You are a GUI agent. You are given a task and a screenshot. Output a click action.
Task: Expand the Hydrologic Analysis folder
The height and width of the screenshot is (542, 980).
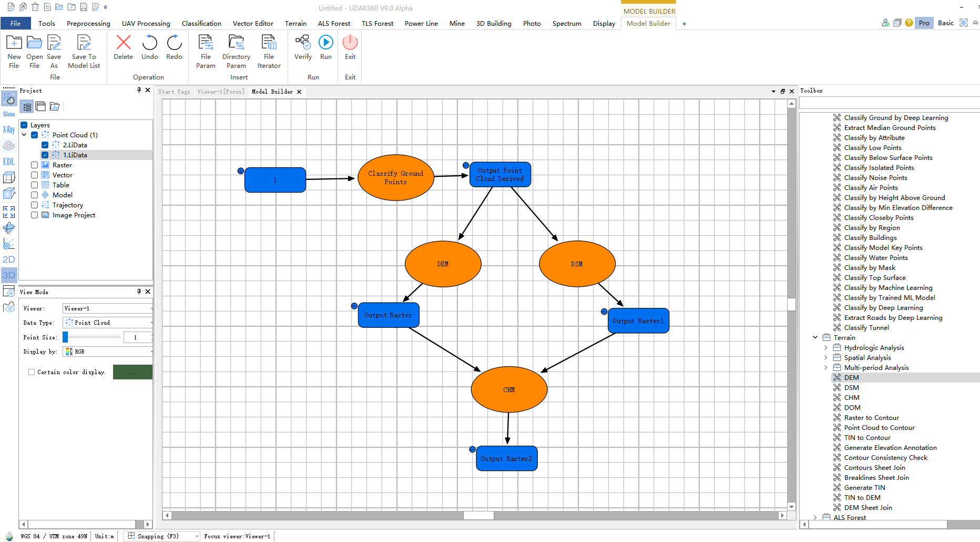[825, 348]
